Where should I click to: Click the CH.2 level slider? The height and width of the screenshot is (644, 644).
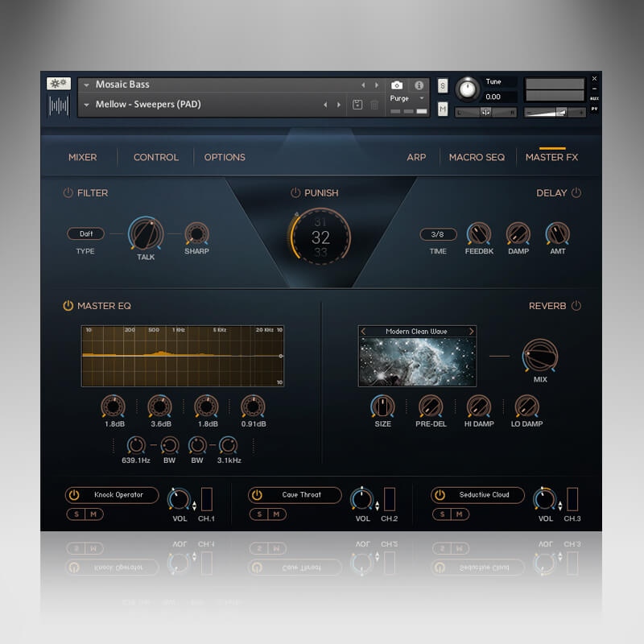click(x=391, y=499)
